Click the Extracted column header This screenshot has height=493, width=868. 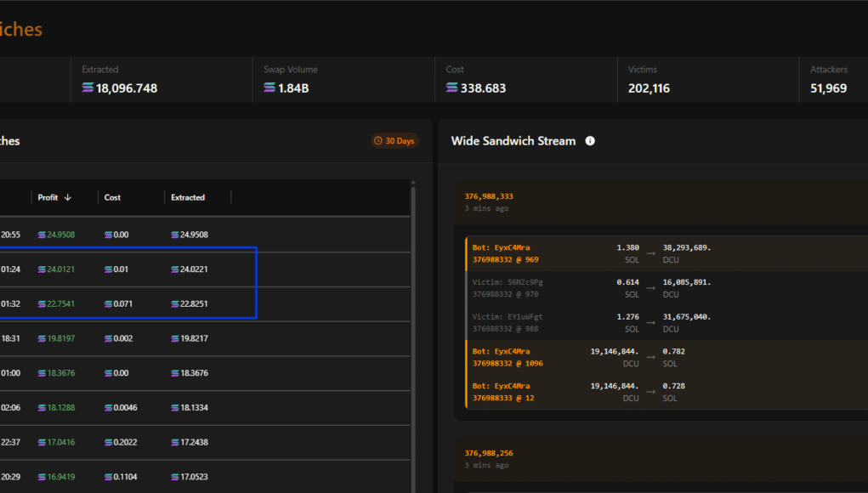point(188,197)
